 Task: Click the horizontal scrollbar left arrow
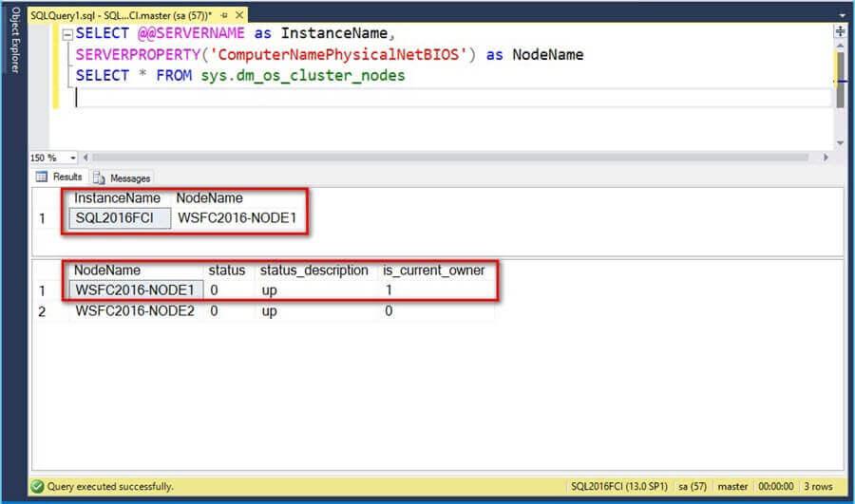pos(85,158)
